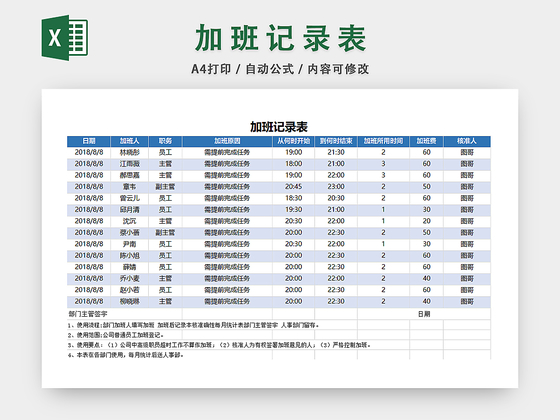This screenshot has height=420, width=560.
Task: Click note 2 about 使用范围
Action: (x=116, y=335)
